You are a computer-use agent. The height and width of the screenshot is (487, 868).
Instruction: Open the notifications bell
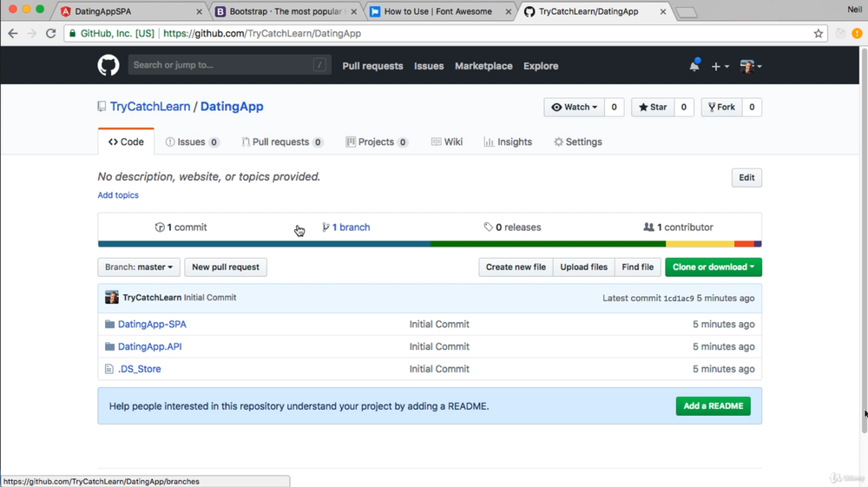[694, 66]
